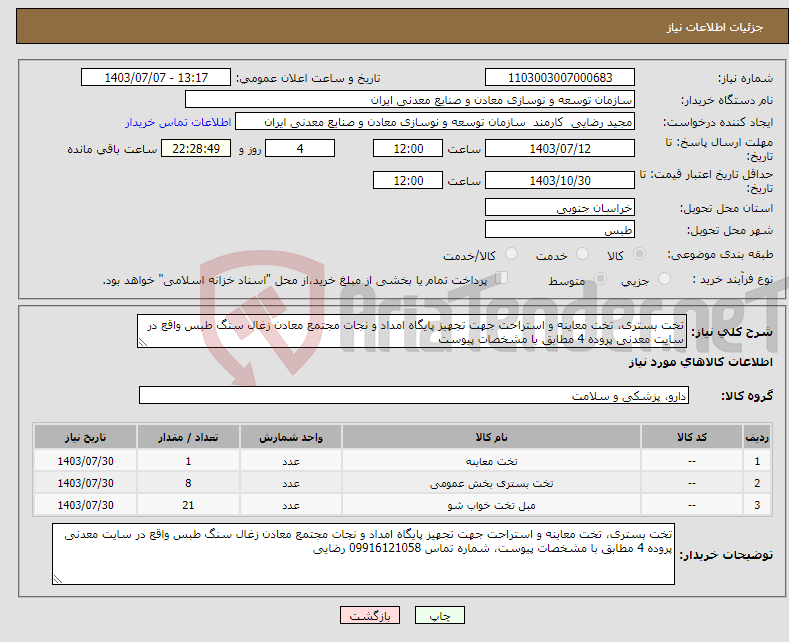Click the item name تخت معاینه
The width and height of the screenshot is (789, 642).
pos(491,461)
